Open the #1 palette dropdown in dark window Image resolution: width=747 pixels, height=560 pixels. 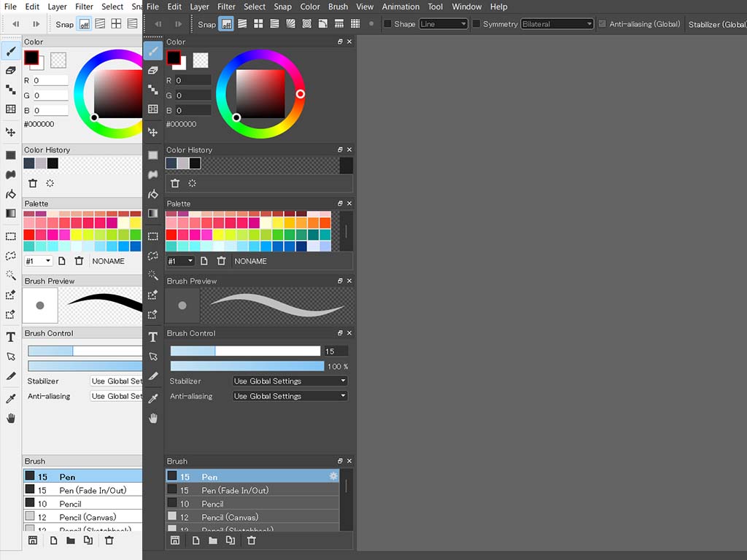click(x=181, y=261)
